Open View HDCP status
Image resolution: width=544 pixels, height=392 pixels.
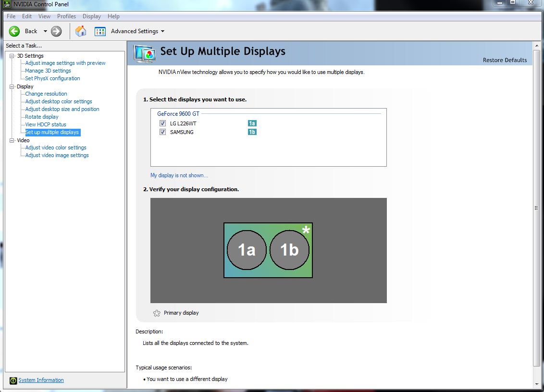(46, 124)
